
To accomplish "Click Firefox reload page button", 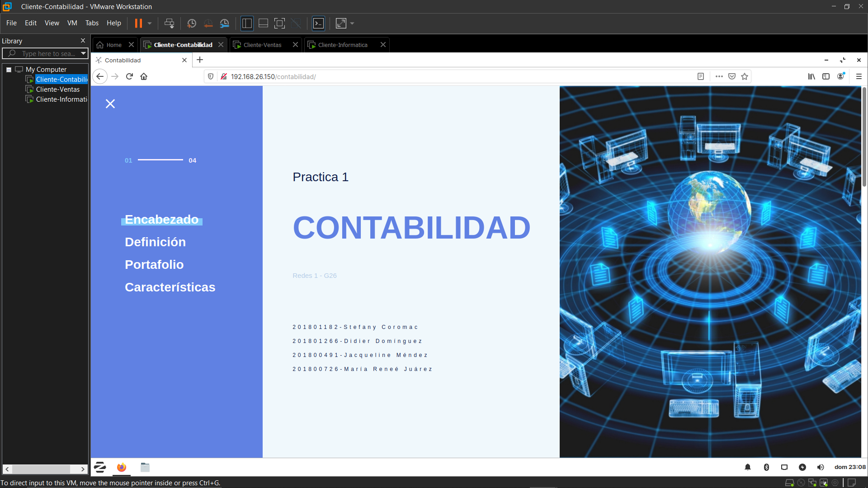I will click(129, 76).
